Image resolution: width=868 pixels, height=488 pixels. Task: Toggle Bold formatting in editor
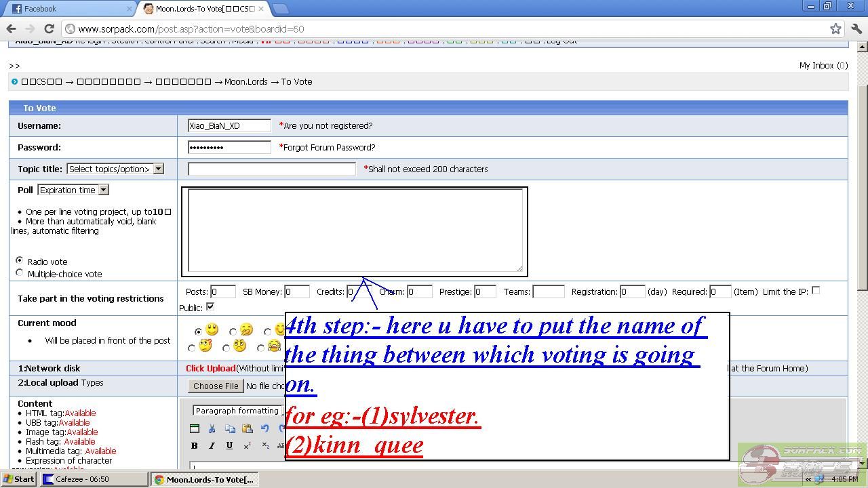(x=195, y=445)
